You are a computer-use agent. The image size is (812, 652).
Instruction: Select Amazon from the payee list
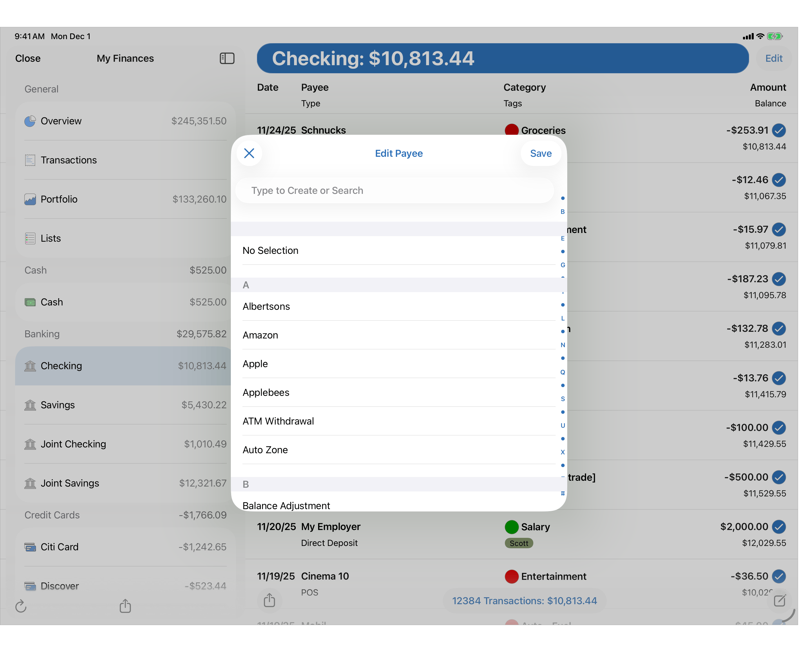[x=260, y=335]
